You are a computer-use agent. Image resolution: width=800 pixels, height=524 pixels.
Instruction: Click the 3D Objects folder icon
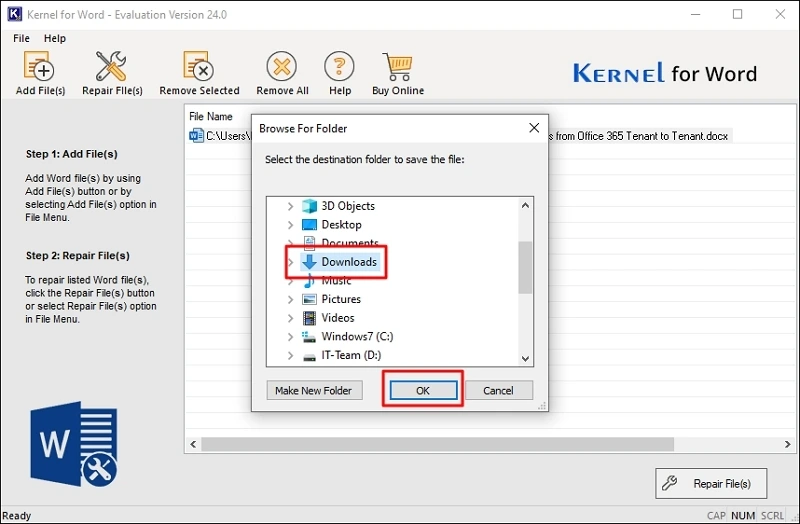[309, 206]
